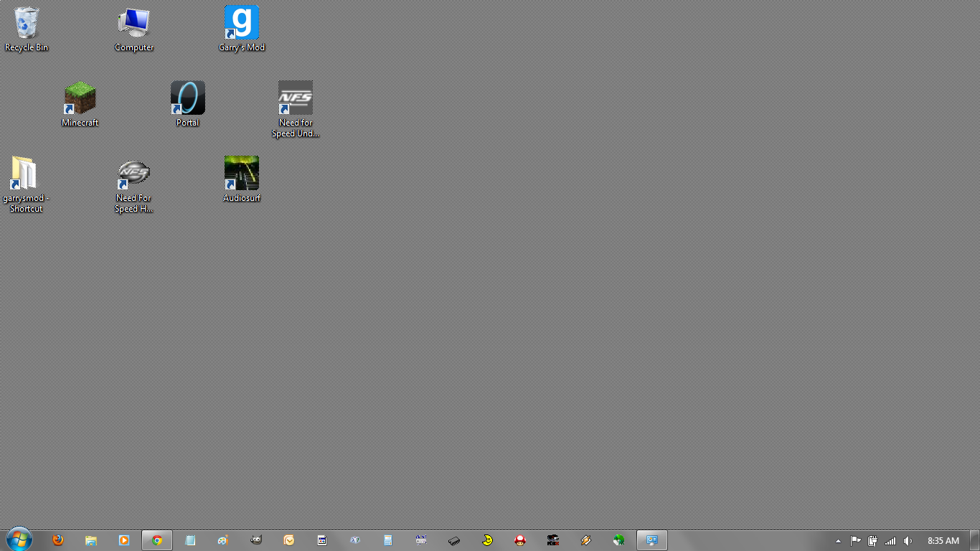Open Calculator from the taskbar
This screenshot has height=551, width=980.
[x=388, y=540]
